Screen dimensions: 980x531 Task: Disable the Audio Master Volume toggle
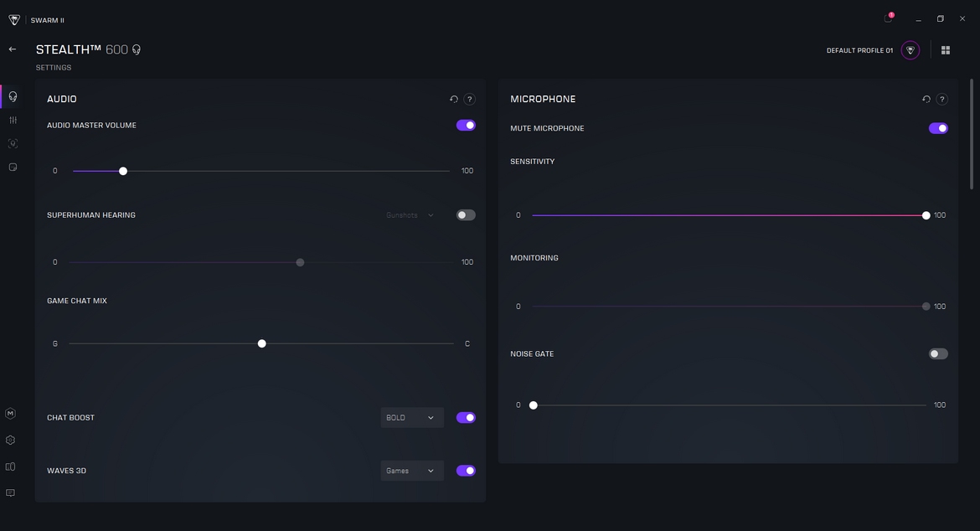pyautogui.click(x=466, y=126)
